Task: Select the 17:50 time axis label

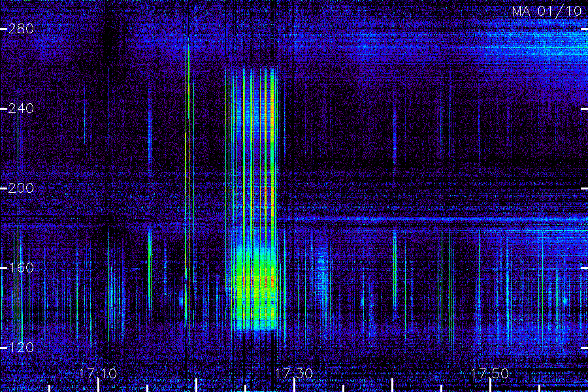Action: click(x=490, y=374)
